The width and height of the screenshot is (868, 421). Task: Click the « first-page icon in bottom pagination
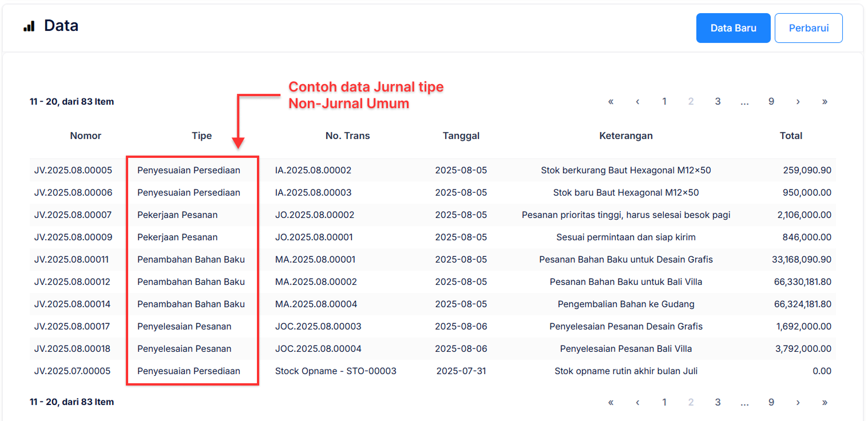[x=611, y=402]
